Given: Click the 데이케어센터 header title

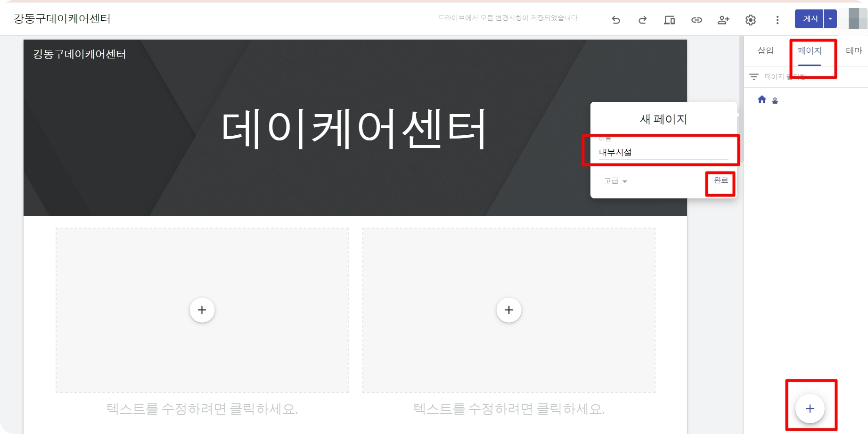Looking at the screenshot, I should tap(353, 129).
